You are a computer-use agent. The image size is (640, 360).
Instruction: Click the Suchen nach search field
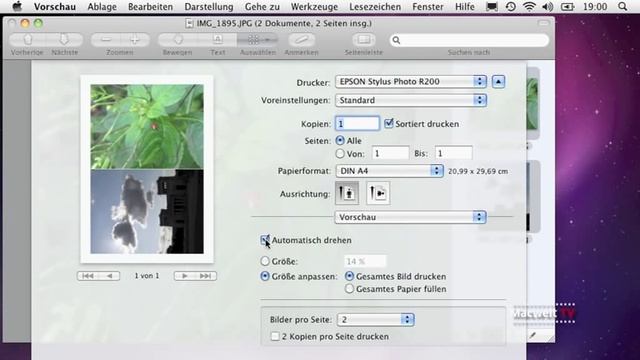[x=469, y=40]
